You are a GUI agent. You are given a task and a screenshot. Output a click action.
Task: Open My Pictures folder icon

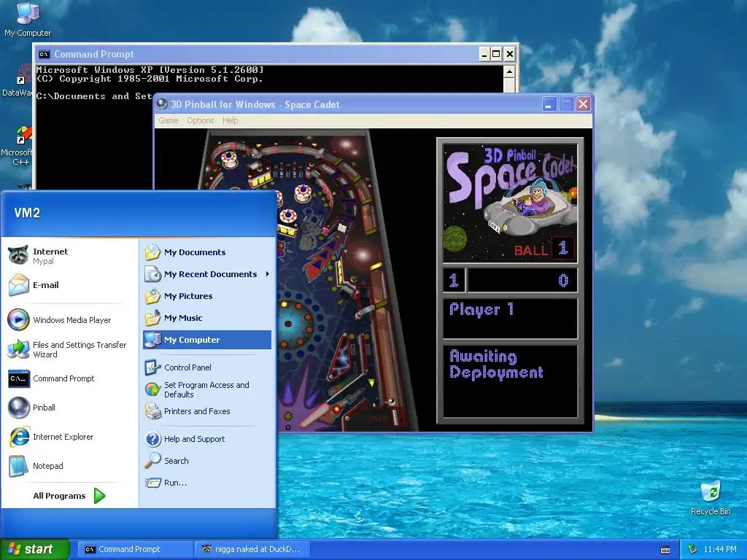pos(153,296)
